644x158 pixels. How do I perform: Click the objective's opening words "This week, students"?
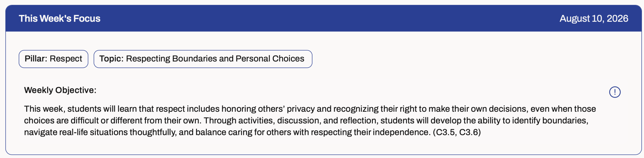coord(63,109)
